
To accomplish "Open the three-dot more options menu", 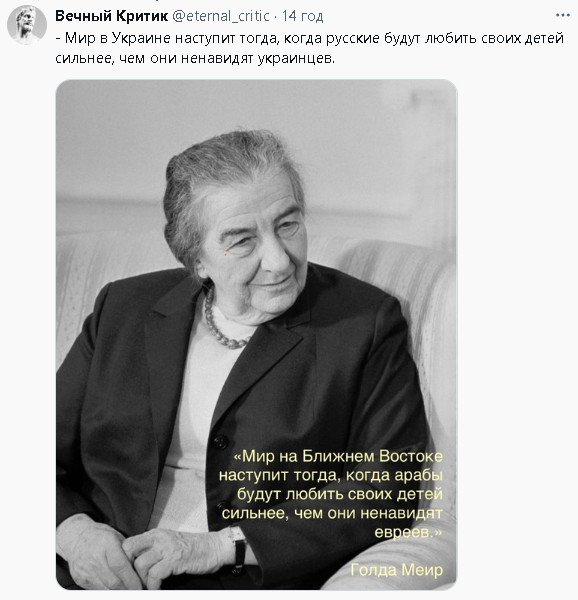I will click(x=563, y=15).
